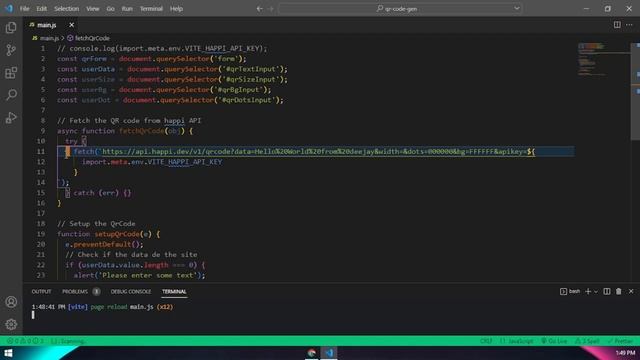Open the terminal launch profile dropdown

click(x=596, y=291)
